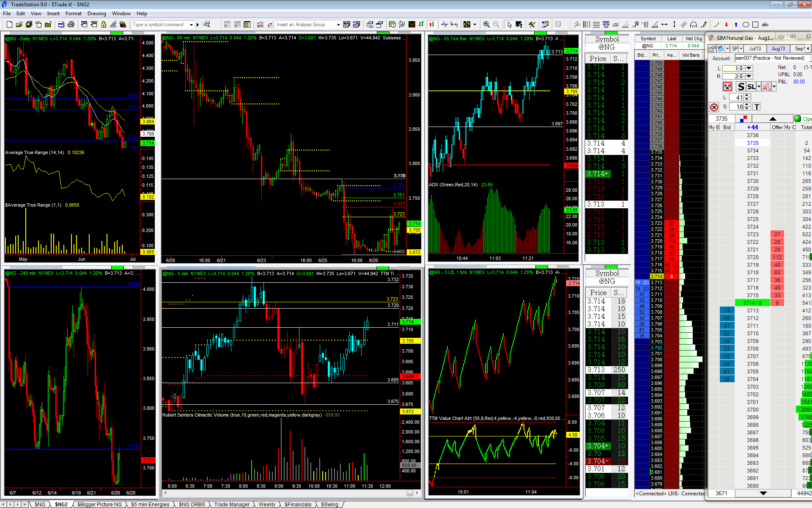Open the Format menu
The width and height of the screenshot is (812, 508).
coord(74,14)
